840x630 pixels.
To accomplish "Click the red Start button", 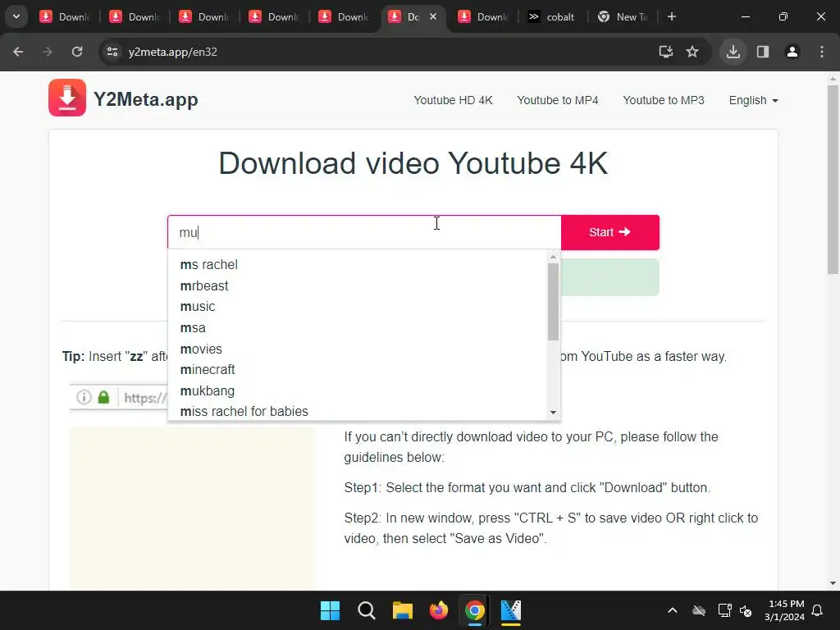I will click(610, 232).
